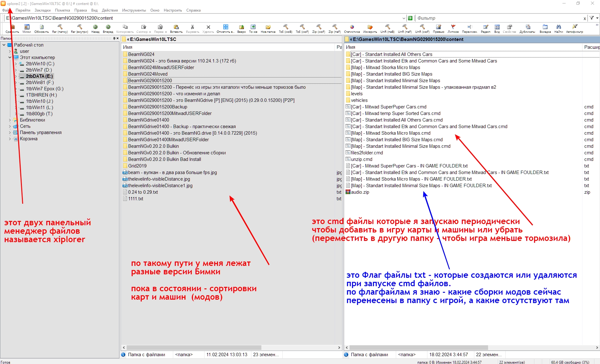Expand the Библиотеки tree node
The image size is (600, 364).
click(x=10, y=120)
